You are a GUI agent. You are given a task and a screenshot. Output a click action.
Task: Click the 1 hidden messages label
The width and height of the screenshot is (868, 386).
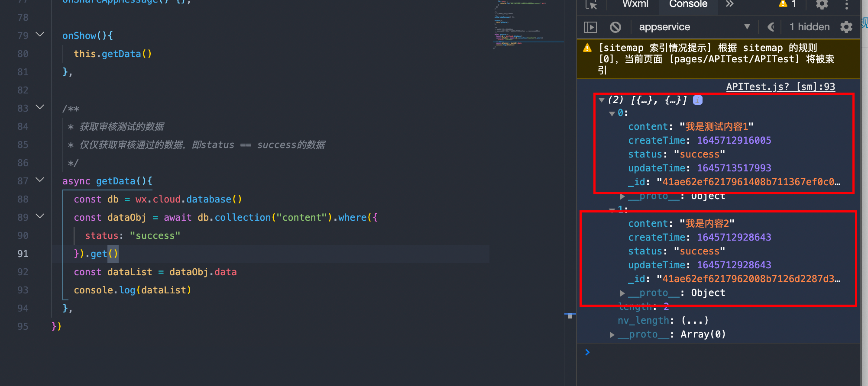coord(810,27)
